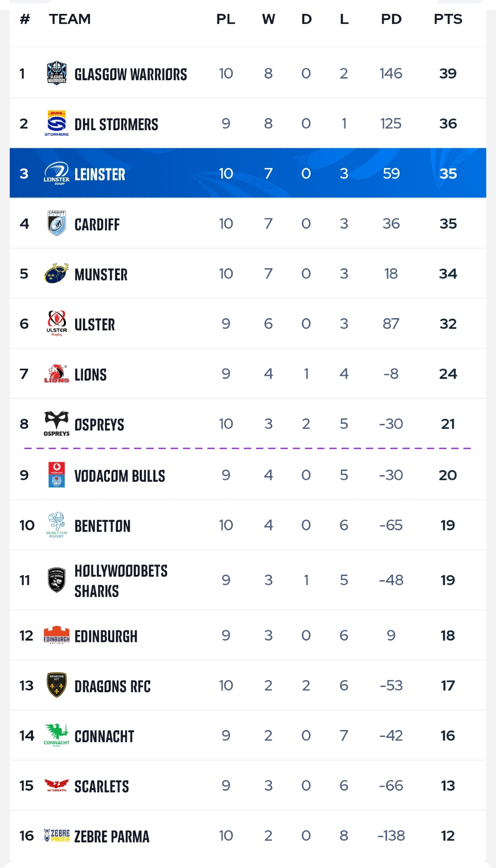Sort table by PTS column header
The width and height of the screenshot is (496, 868).
tap(448, 19)
